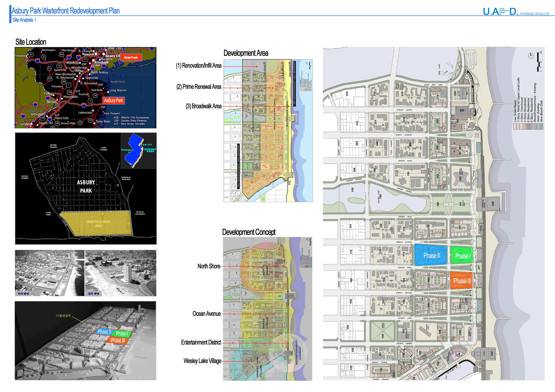This screenshot has height=392, width=555.
Task: Click 'Lakewood' on the regional map
Action: tap(85, 112)
